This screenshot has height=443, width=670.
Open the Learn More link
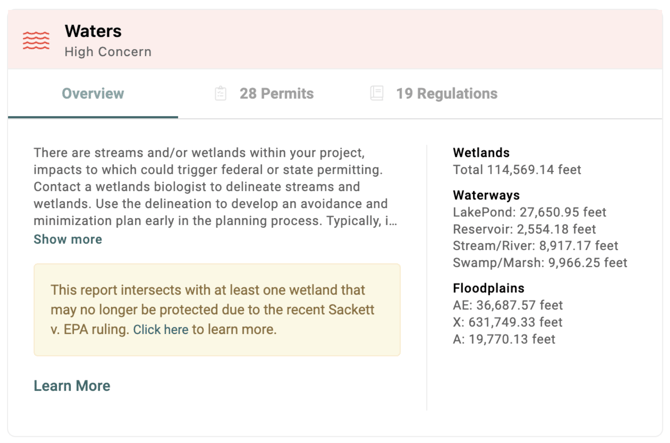[x=72, y=386]
